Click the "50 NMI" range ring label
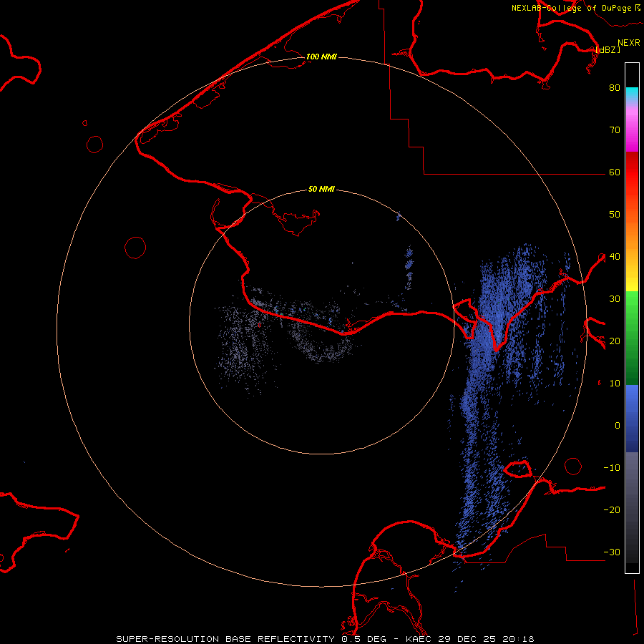The width and height of the screenshot is (644, 644). 321,189
